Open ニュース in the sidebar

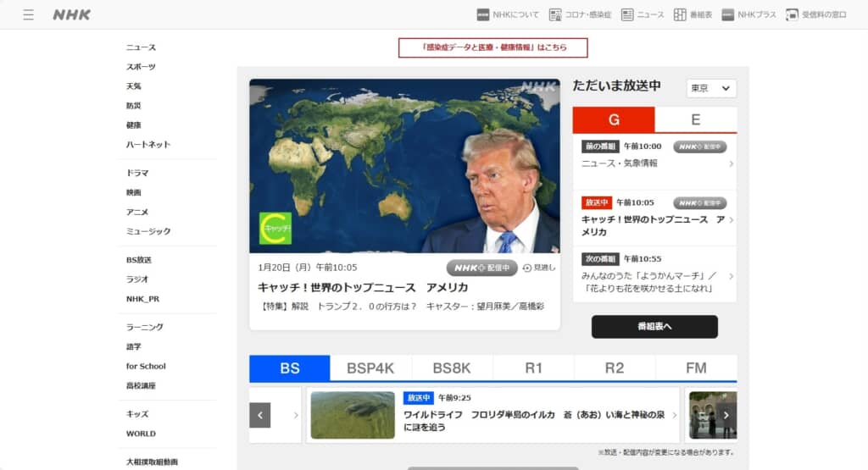pos(141,47)
